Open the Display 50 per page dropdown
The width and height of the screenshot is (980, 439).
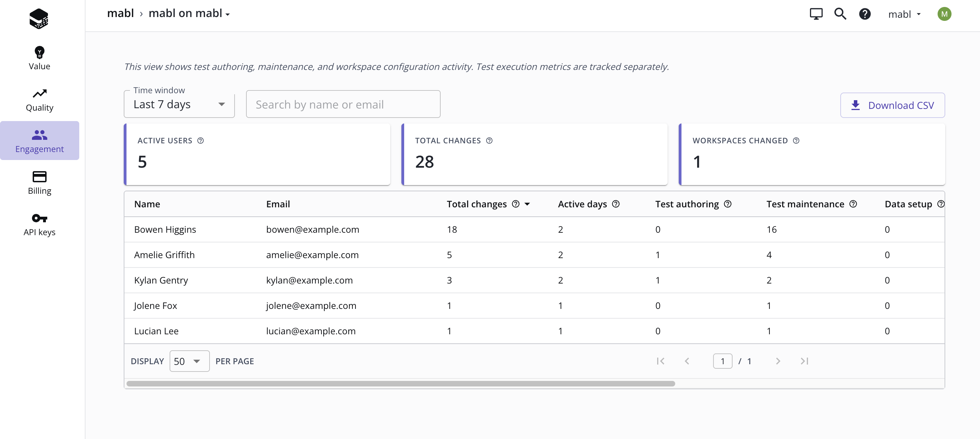(189, 361)
